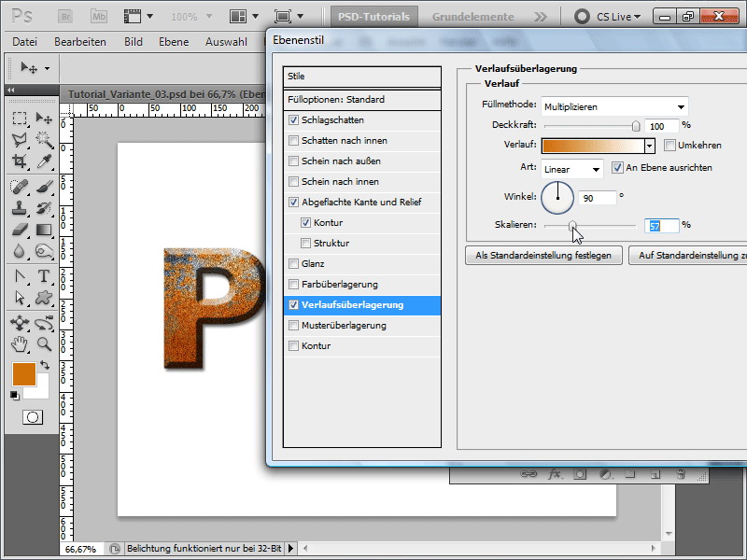The height and width of the screenshot is (560, 747).
Task: Enable Schatten nach innen checkbox
Action: coord(293,141)
